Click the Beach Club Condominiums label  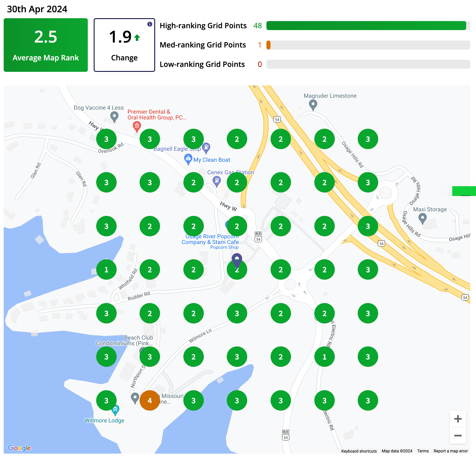coord(124,340)
